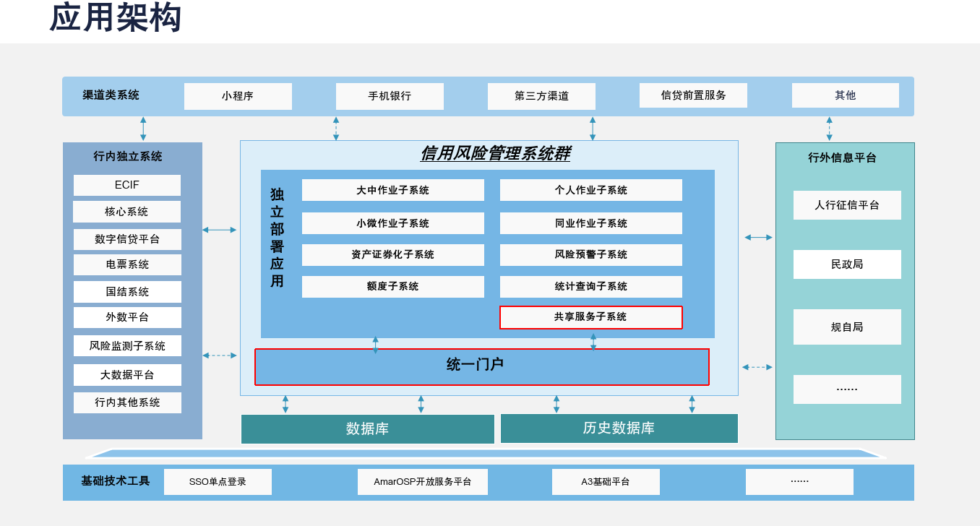Select the 民政局 box
980x526 pixels.
click(x=847, y=264)
